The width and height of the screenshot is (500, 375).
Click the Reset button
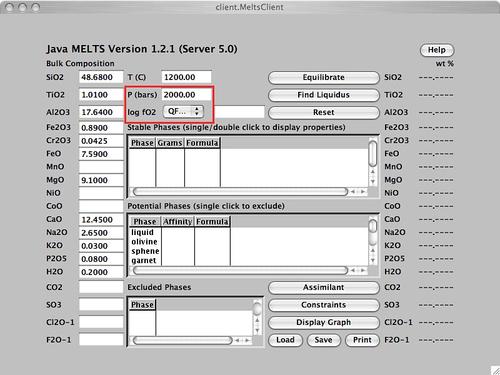324,112
